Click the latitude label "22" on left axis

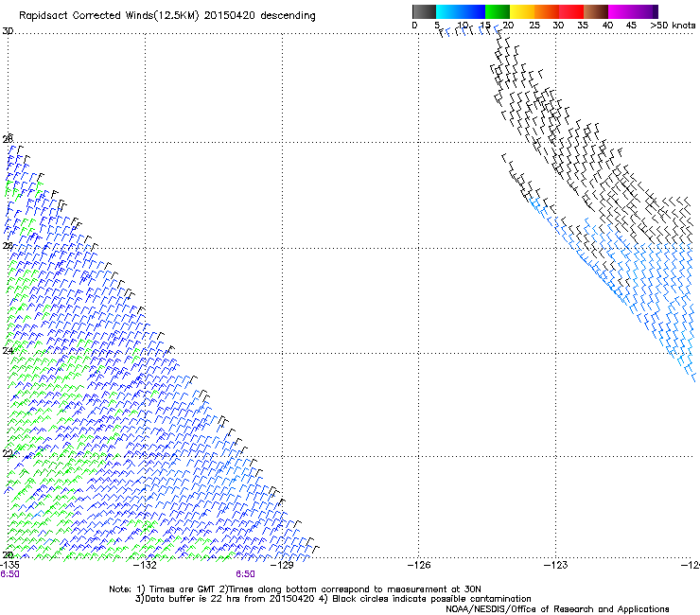(8, 454)
